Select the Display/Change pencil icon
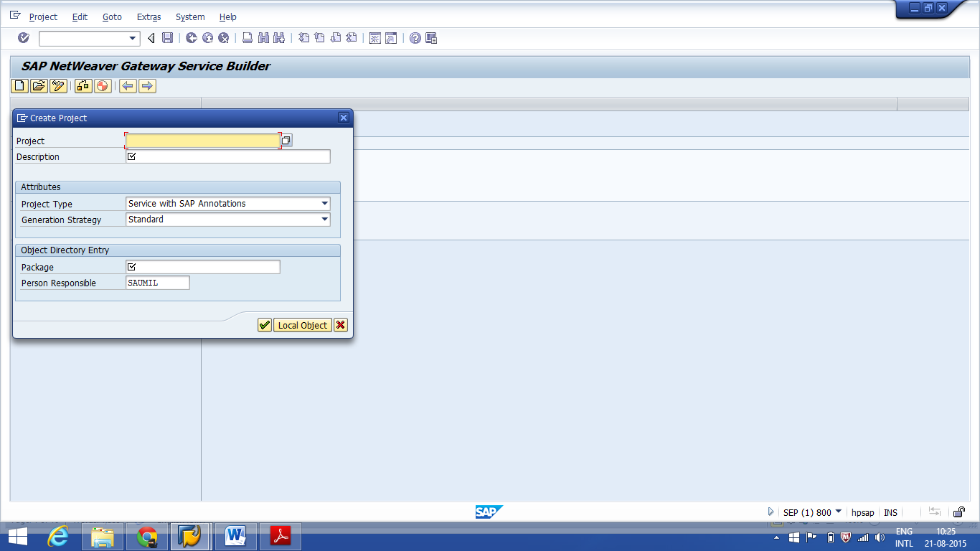The height and width of the screenshot is (551, 980). click(x=58, y=86)
